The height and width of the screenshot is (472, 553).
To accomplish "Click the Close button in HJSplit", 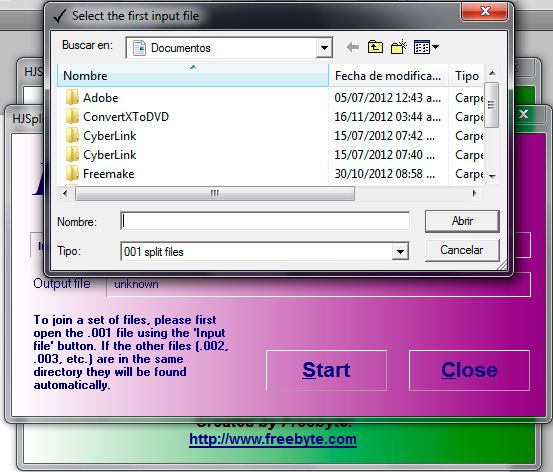I will point(469,370).
